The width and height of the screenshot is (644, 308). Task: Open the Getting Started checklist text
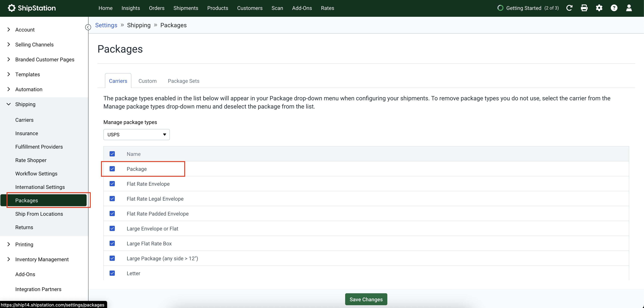pyautogui.click(x=532, y=8)
